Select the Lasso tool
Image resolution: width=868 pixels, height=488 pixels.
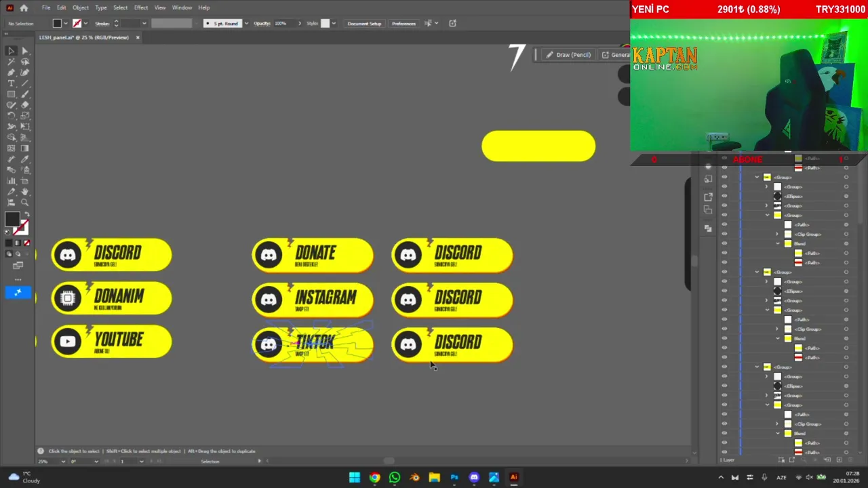(25, 62)
